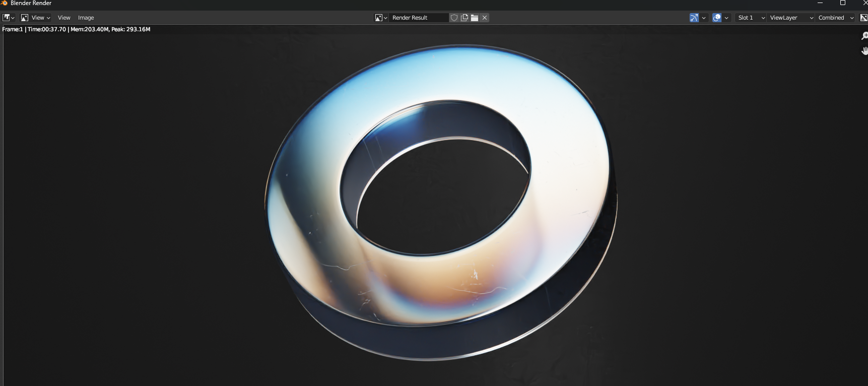Expand the overlays options dropdown arrow
Viewport: 868px width, 386px height.
pyautogui.click(x=726, y=18)
